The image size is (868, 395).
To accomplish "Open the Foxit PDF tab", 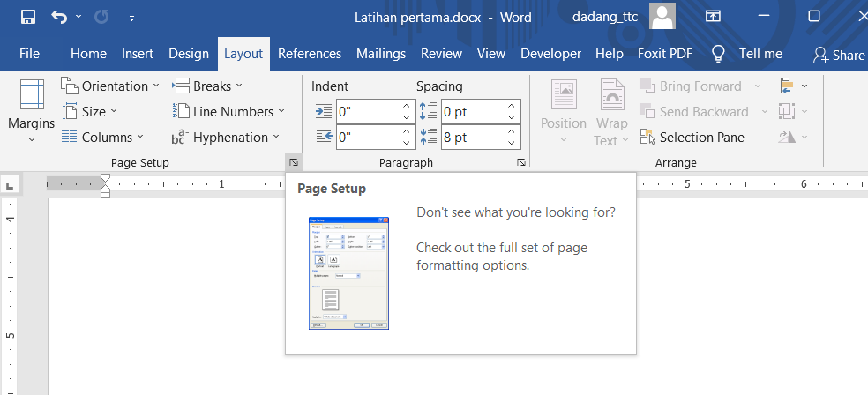I will click(665, 54).
